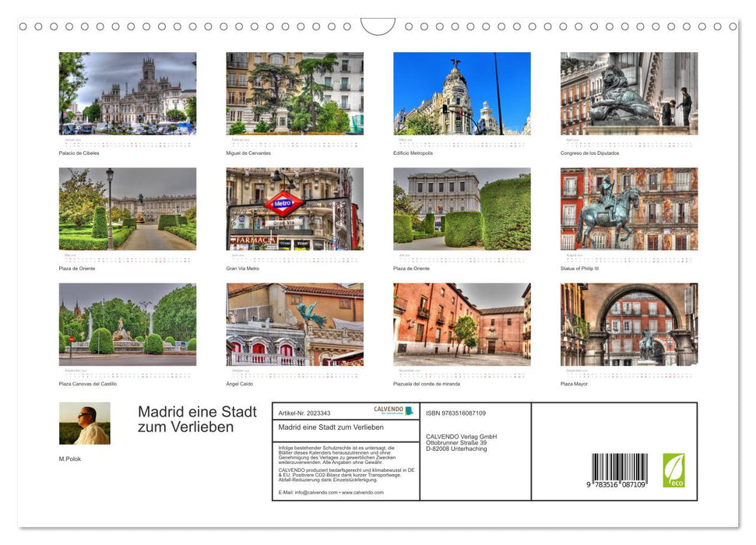Click the Palacio de Cibeles photo
The image size is (756, 545).
pyautogui.click(x=127, y=93)
